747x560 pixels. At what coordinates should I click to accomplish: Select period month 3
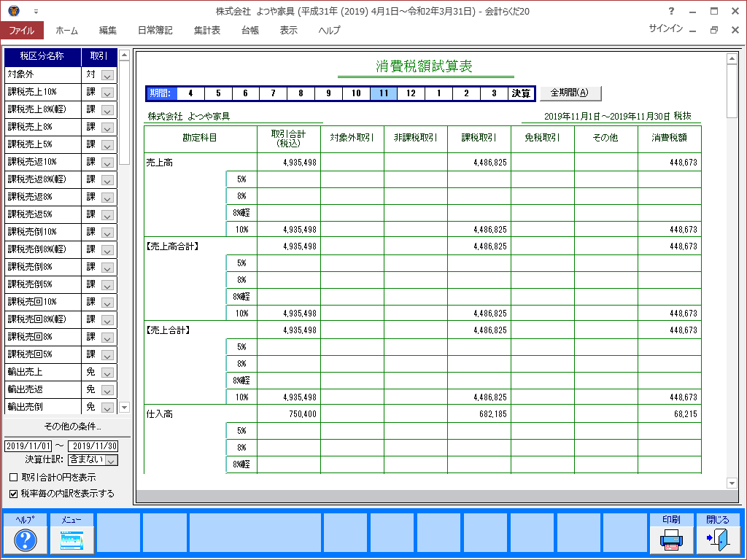pyautogui.click(x=494, y=93)
